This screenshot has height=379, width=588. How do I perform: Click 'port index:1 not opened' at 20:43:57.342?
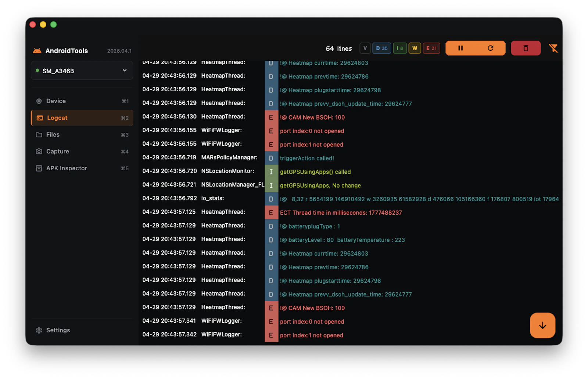311,335
